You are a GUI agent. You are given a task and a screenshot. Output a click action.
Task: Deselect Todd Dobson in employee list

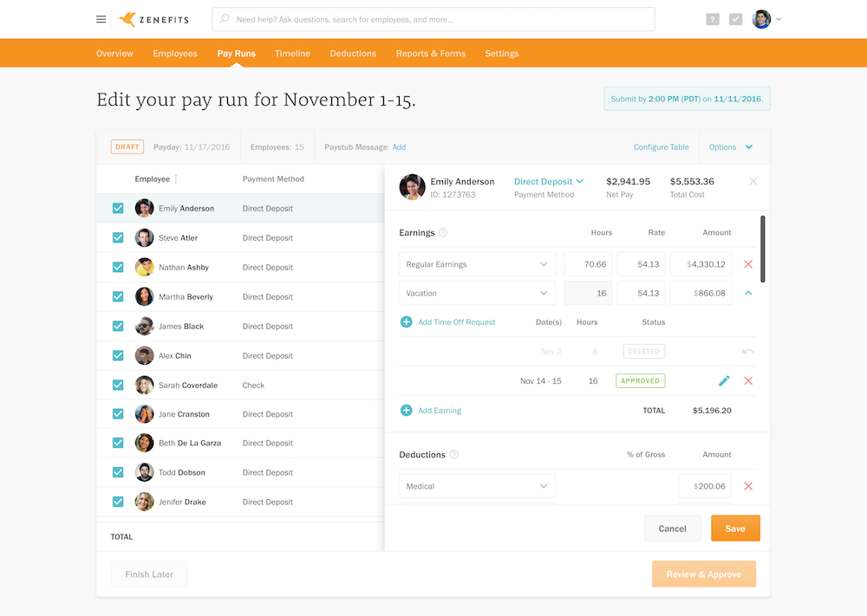118,473
